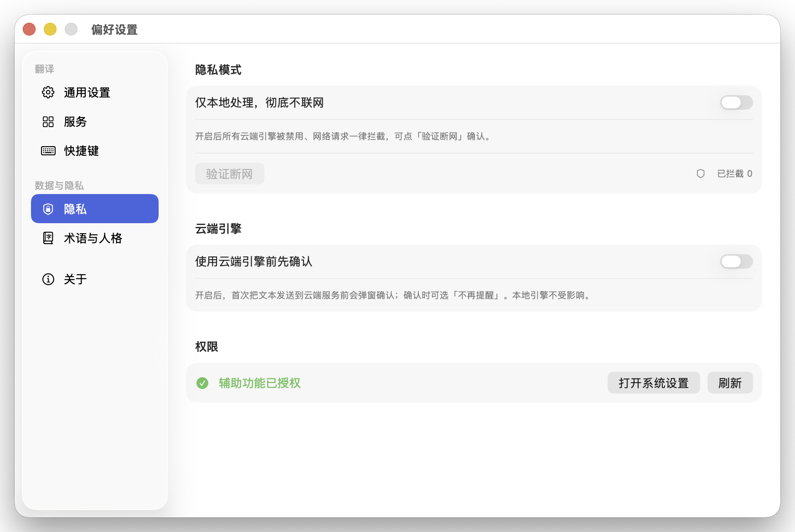
Task: Click the 权限 section heading
Action: [206, 347]
